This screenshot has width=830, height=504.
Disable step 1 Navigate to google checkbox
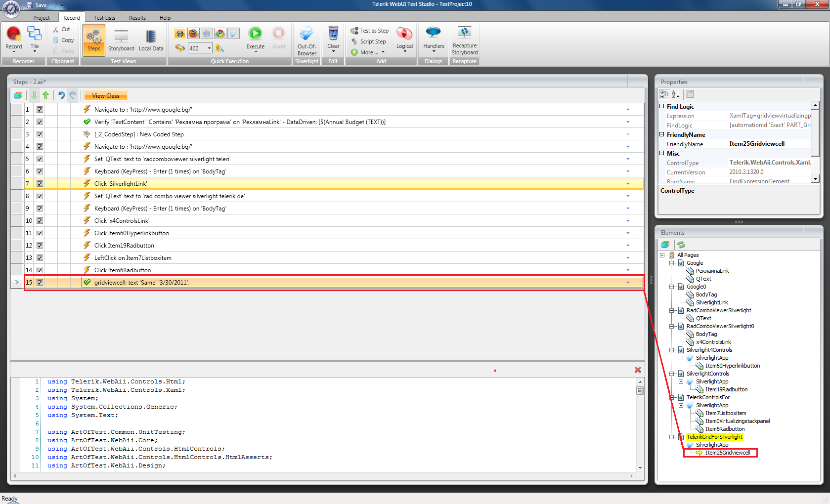tap(40, 110)
